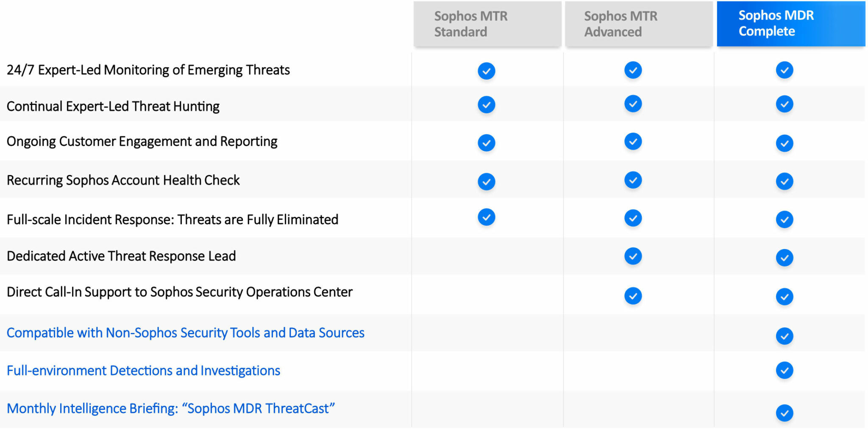Screen dimensions: 868x430
Task: Toggle the Compatible with Non-Sophos Tools checkmark
Action: pyautogui.click(x=785, y=336)
